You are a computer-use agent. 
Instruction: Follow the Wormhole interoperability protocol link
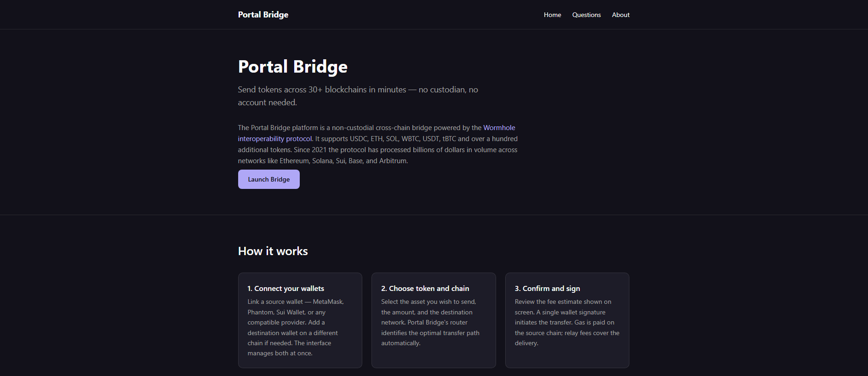pos(499,128)
